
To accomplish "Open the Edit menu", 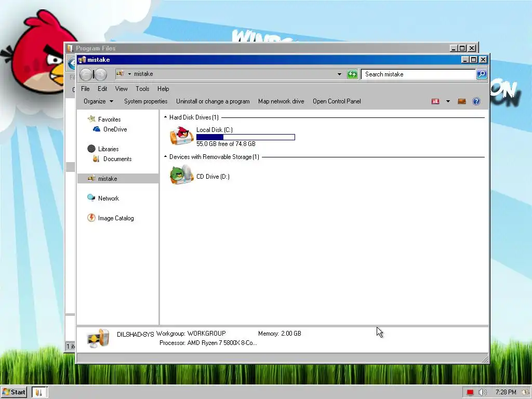I will tap(102, 88).
